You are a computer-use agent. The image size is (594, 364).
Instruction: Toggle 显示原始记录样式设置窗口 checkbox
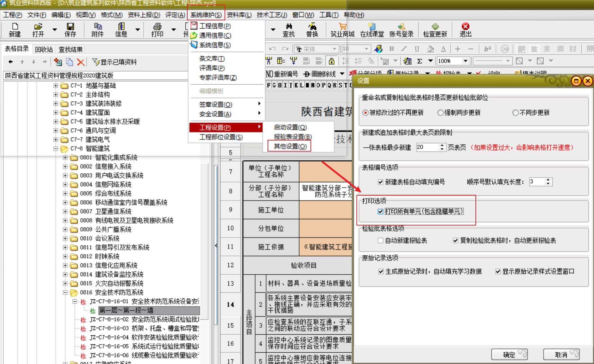coord(498,271)
